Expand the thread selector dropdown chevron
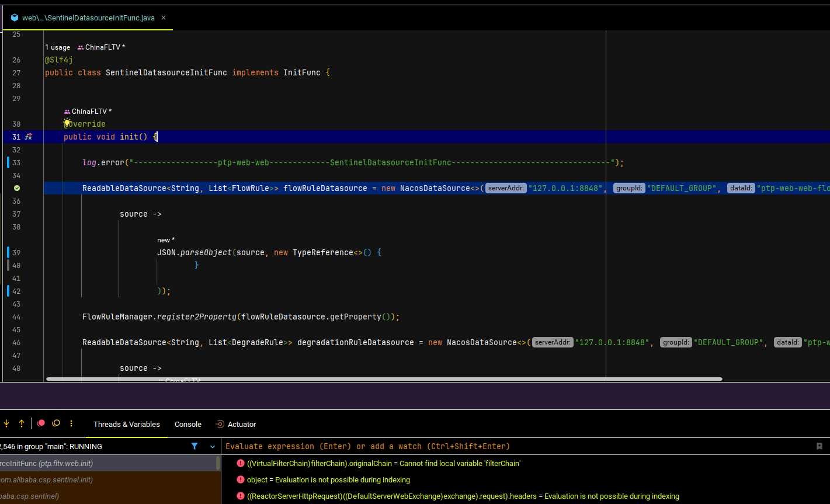 click(213, 446)
